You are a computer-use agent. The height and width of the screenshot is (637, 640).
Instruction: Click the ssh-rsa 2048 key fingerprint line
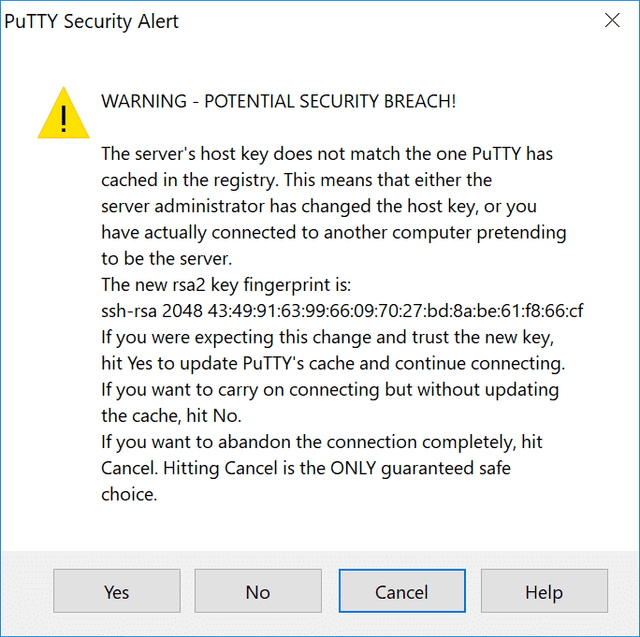point(342,311)
